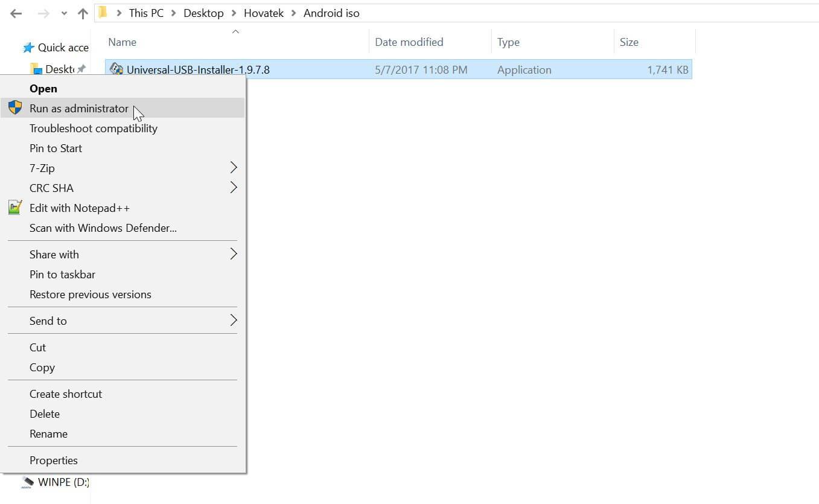Navigate to Hovatek via the breadcrumb
819x504 pixels.
264,13
